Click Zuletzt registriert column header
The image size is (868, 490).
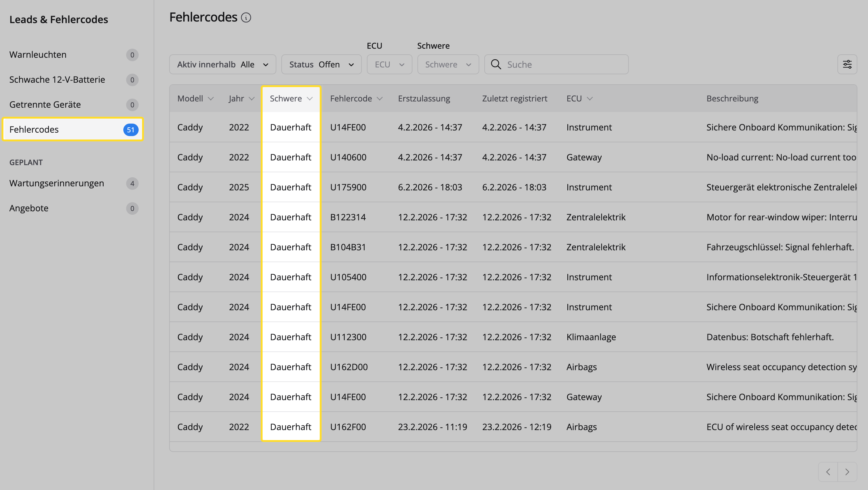515,99
